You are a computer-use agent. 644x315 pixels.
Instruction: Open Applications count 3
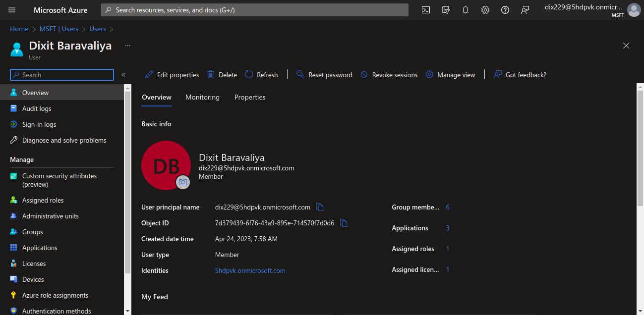[x=448, y=228]
